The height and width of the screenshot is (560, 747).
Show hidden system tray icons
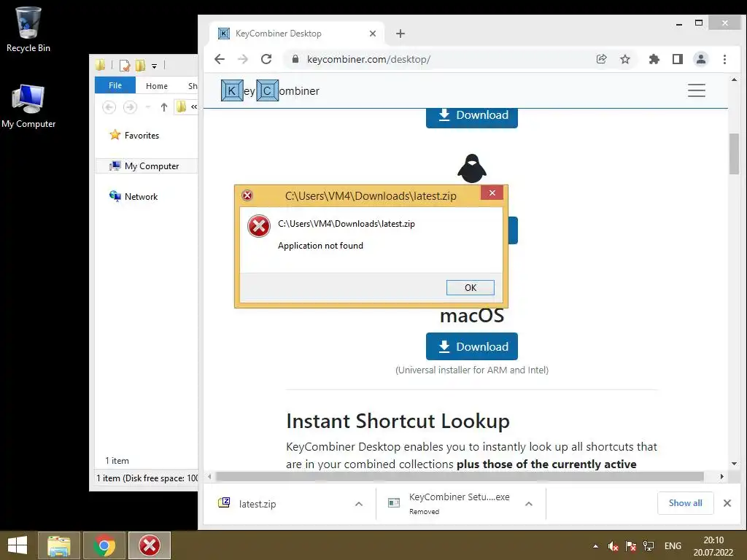coord(595,546)
